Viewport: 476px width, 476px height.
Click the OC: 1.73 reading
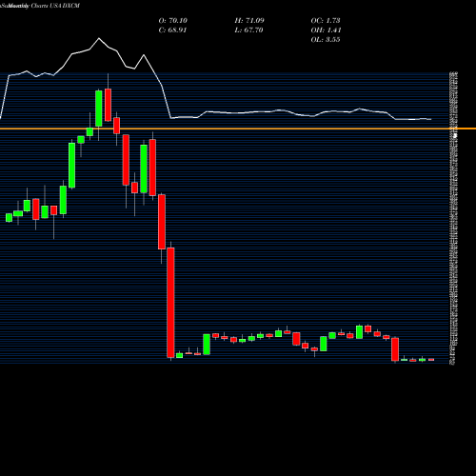(x=326, y=21)
